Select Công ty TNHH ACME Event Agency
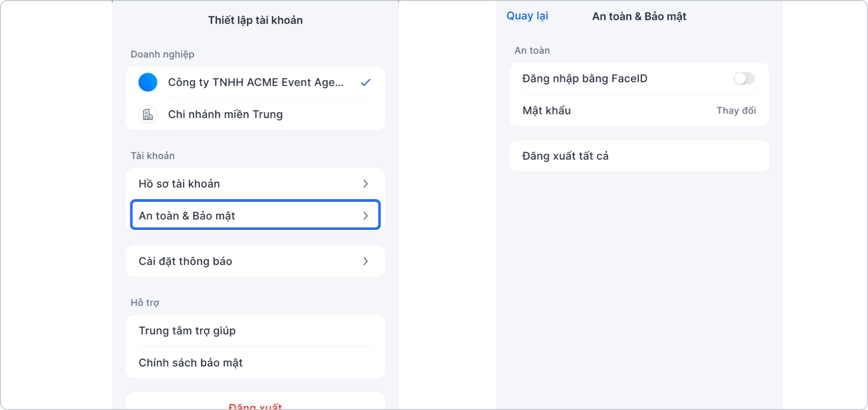This screenshot has width=868, height=410. pos(255,82)
